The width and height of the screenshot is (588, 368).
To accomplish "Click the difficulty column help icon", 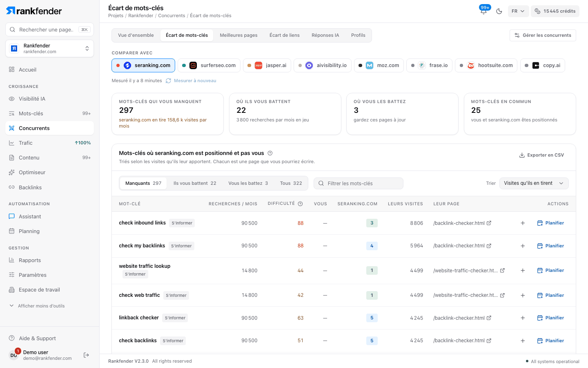I will pos(300,204).
